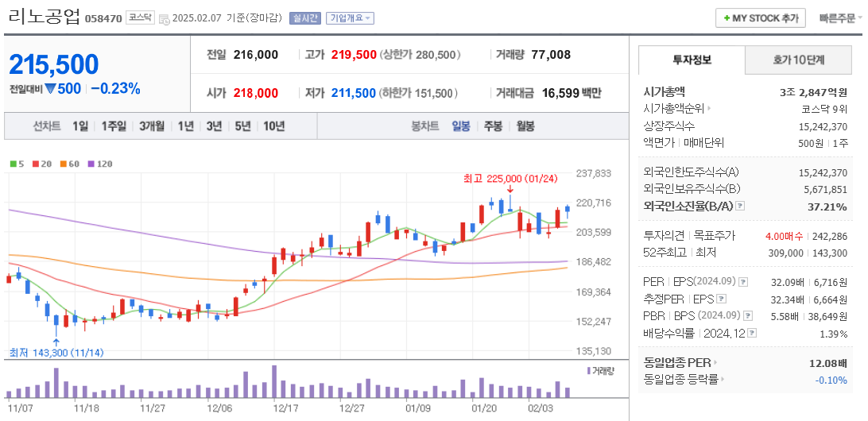Screen dimensions: 868x421
Task: Select the 3년 line chart period
Action: click(x=214, y=126)
